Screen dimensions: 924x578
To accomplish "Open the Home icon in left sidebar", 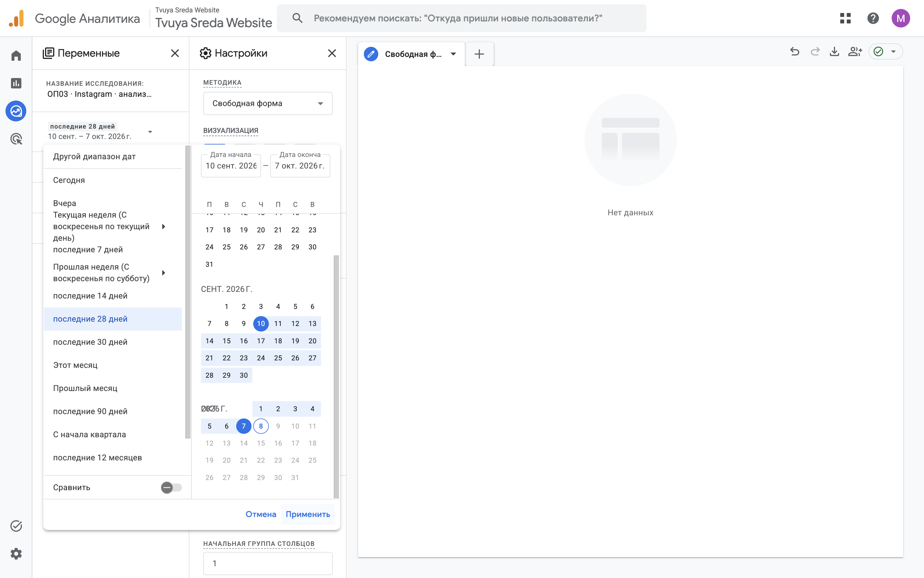I will point(16,56).
